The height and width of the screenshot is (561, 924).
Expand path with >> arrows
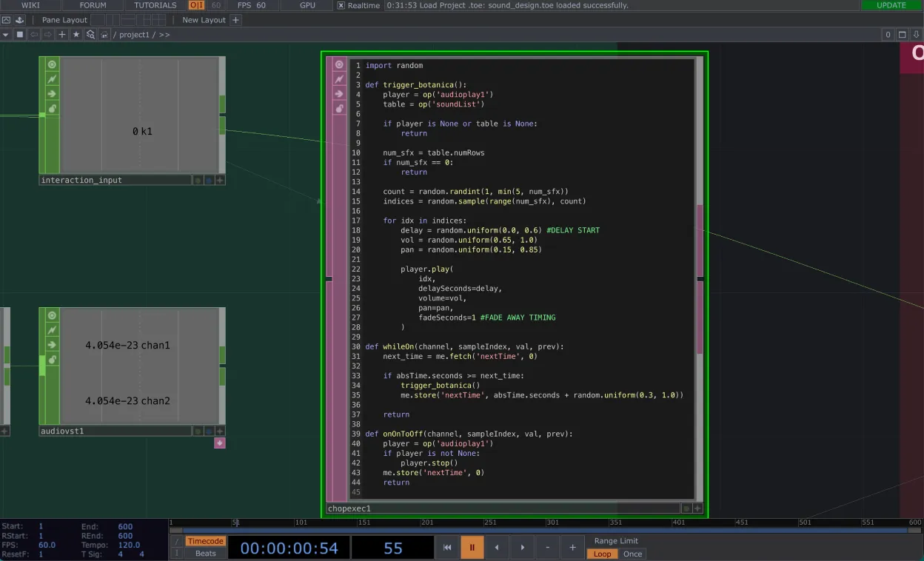point(164,35)
